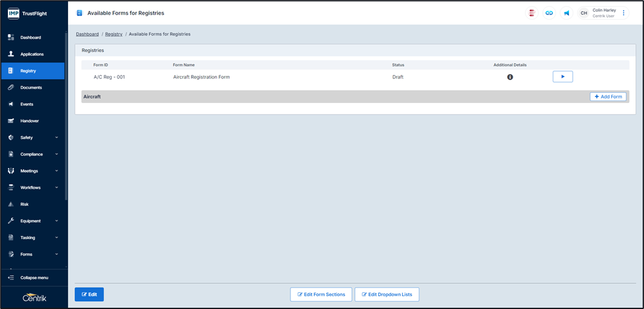Expand the Workflows submenu chevron
This screenshot has height=309, width=644.
coord(56,188)
